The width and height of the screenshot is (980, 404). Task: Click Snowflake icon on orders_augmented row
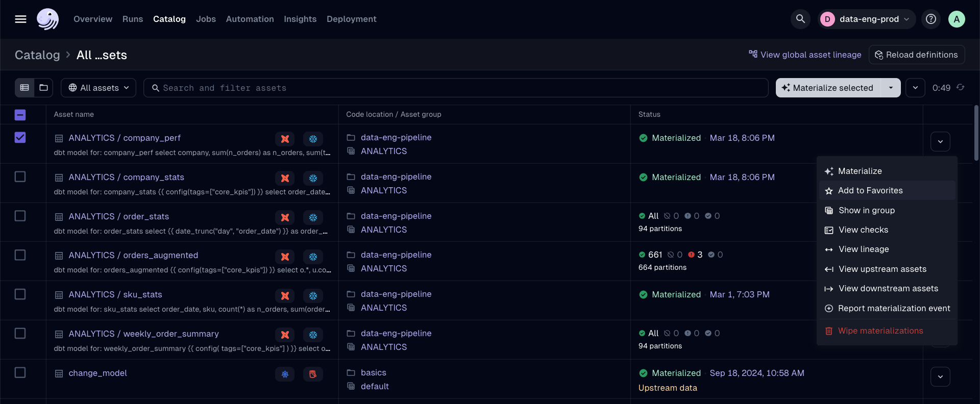[313, 257]
